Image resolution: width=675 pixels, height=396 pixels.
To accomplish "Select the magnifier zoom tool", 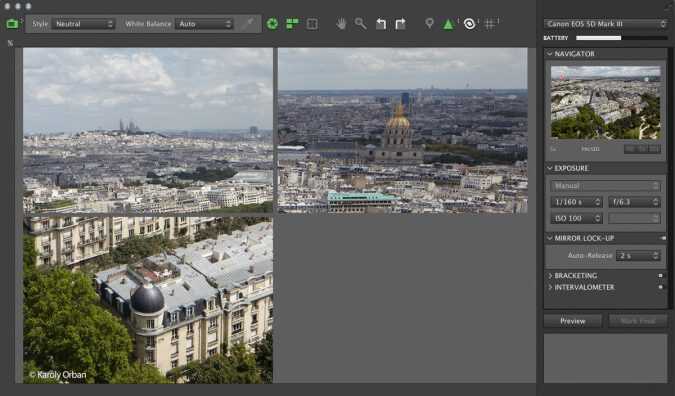I will tap(360, 24).
